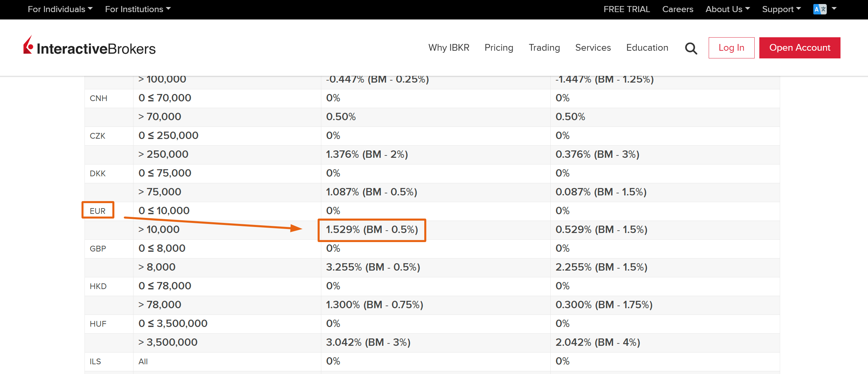Open the Pricing menu

point(499,48)
